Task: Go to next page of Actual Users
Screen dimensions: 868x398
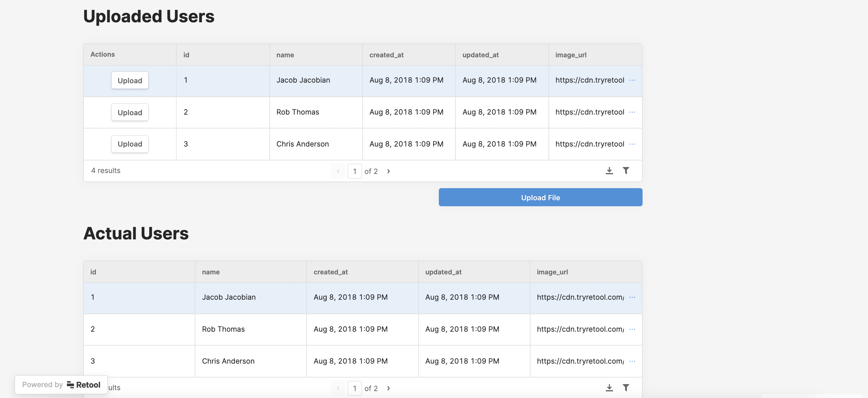Action: point(388,388)
